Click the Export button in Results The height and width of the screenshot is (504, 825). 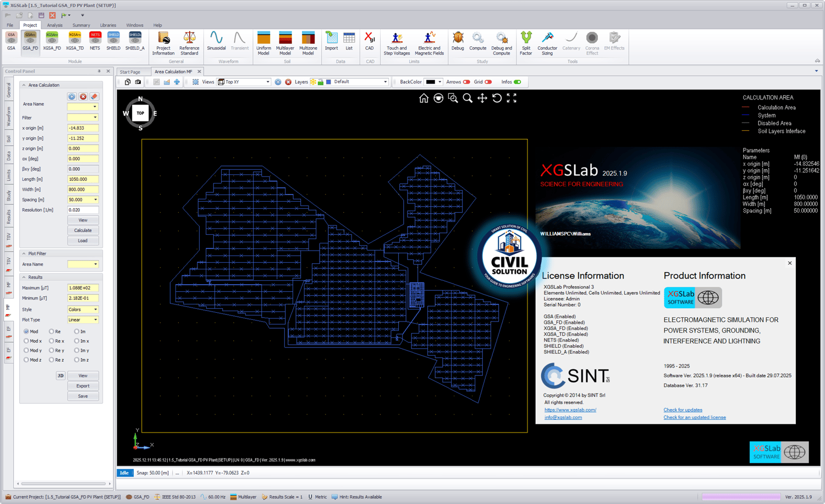point(83,386)
